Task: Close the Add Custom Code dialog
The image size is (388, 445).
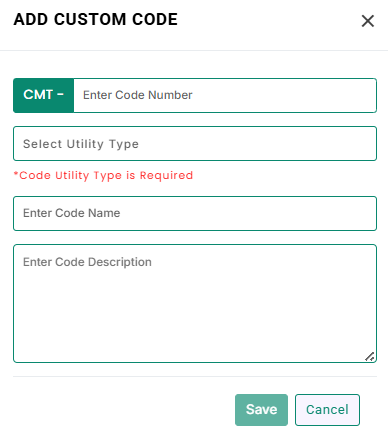Action: (368, 21)
